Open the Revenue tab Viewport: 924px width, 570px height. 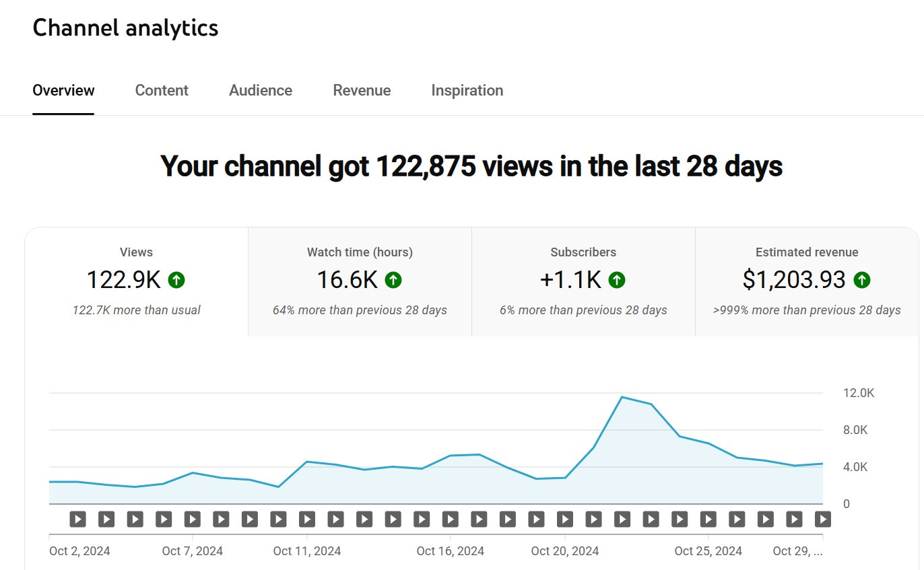coord(362,90)
